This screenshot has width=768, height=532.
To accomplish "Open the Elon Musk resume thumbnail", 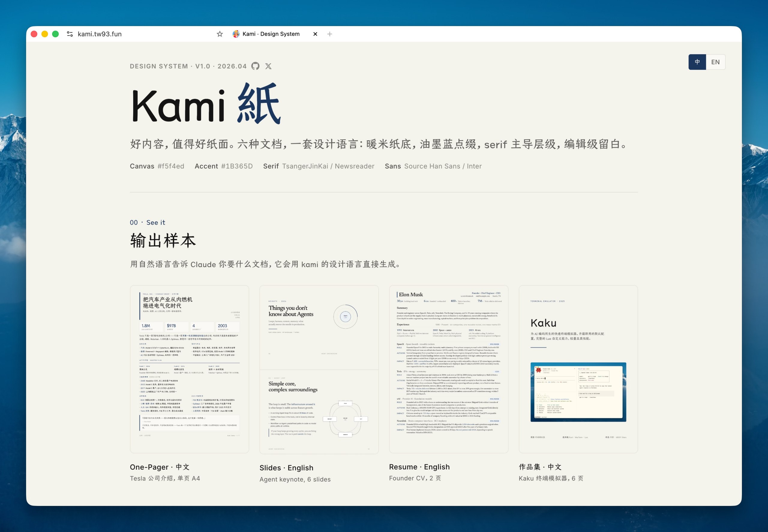I will coord(448,369).
